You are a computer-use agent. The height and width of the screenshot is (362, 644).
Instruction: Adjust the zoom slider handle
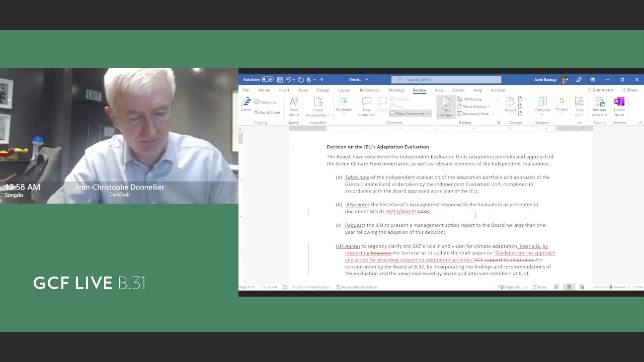611,287
